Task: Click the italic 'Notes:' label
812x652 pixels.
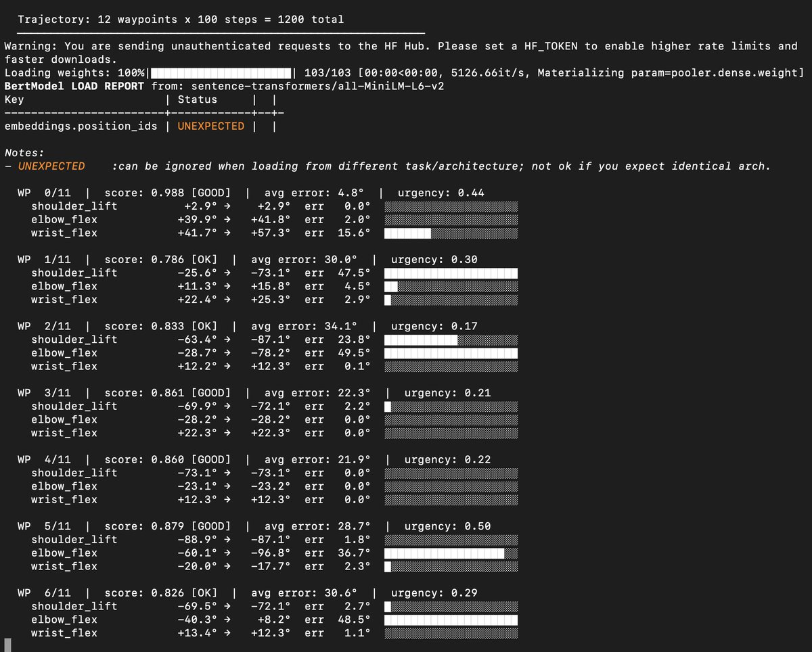Action: pos(24,153)
